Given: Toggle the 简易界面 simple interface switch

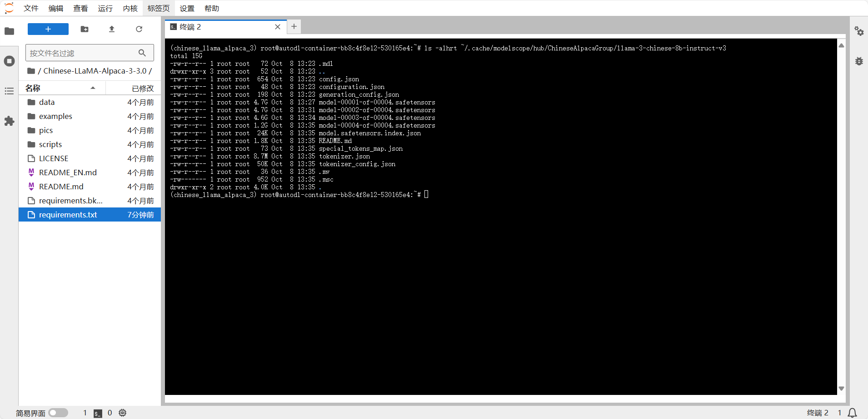Looking at the screenshot, I should pos(58,413).
